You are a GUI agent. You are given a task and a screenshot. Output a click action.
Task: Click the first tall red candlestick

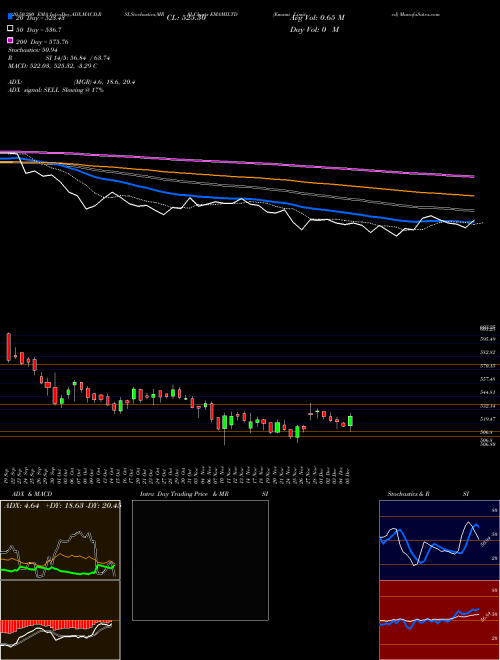coord(8,347)
